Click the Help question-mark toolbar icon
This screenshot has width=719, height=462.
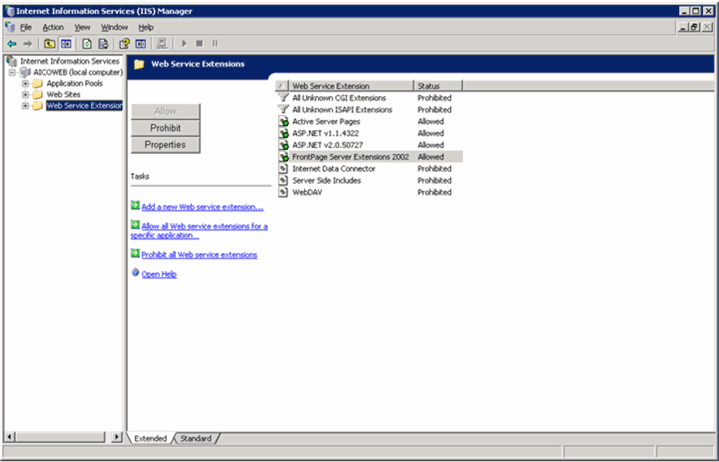click(x=124, y=44)
